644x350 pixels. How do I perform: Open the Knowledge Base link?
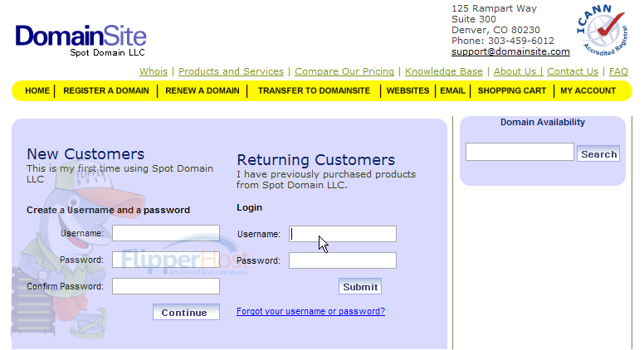(x=443, y=71)
